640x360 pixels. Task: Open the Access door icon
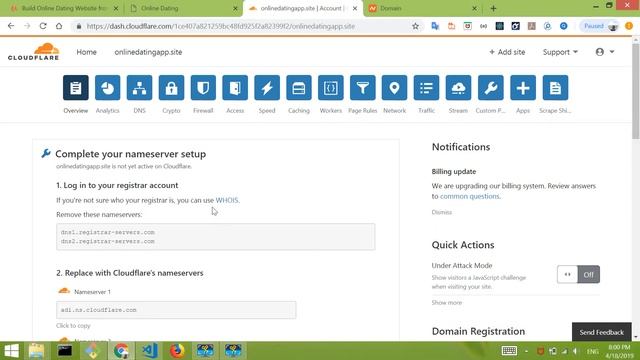[x=235, y=88]
